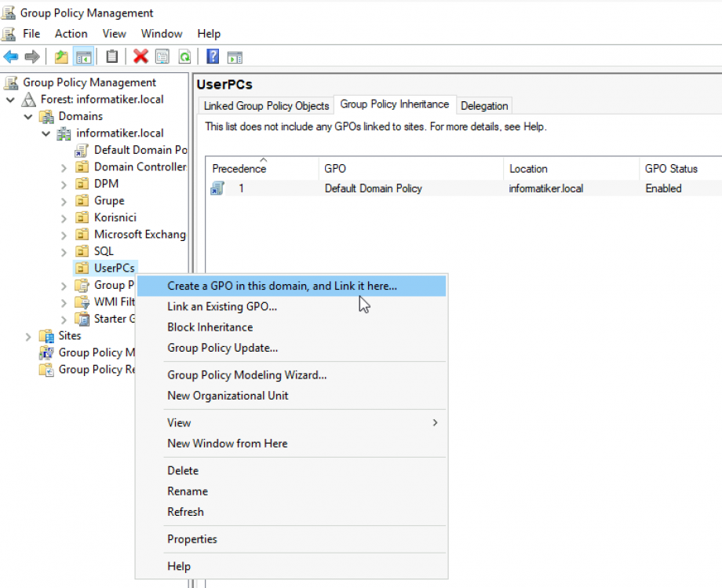Open Help using the question mark icon
The width and height of the screenshot is (722, 588).
point(212,56)
